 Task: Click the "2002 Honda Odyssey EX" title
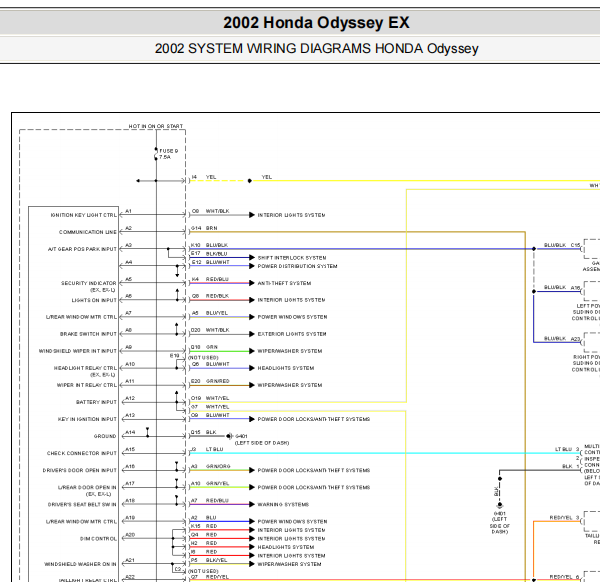pyautogui.click(x=316, y=23)
